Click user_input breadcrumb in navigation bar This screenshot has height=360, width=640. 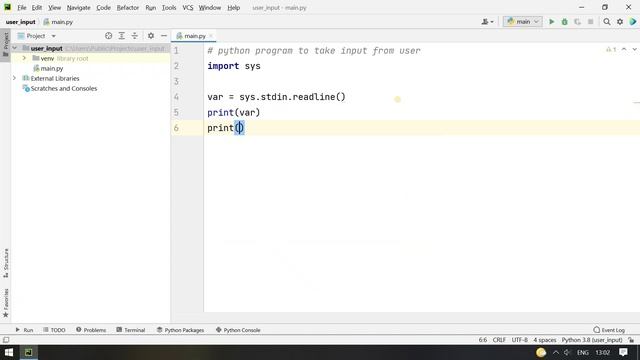[x=20, y=22]
